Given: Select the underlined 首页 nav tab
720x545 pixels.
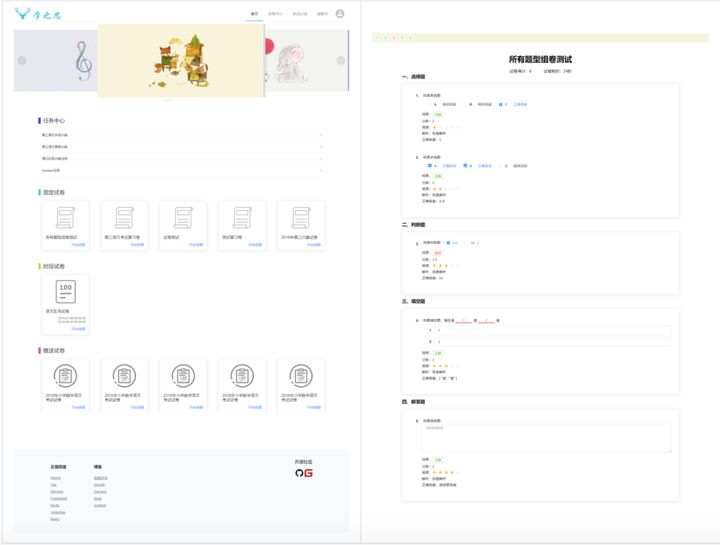Looking at the screenshot, I should pos(254,14).
